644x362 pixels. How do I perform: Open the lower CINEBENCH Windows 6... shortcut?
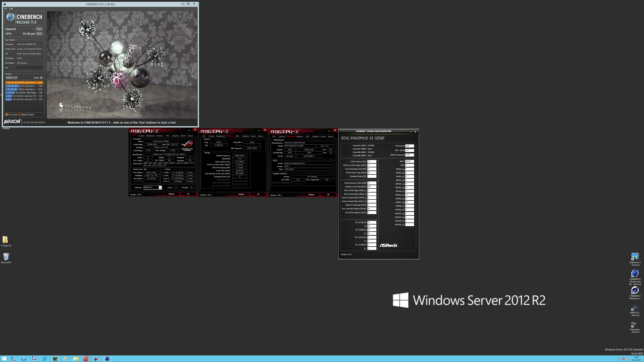pos(635,293)
